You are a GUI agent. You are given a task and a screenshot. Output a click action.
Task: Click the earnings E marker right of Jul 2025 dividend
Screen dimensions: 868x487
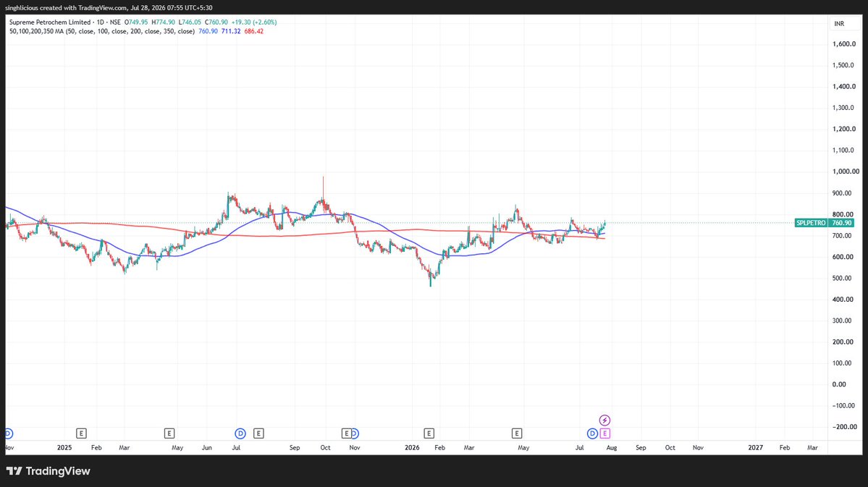258,433
